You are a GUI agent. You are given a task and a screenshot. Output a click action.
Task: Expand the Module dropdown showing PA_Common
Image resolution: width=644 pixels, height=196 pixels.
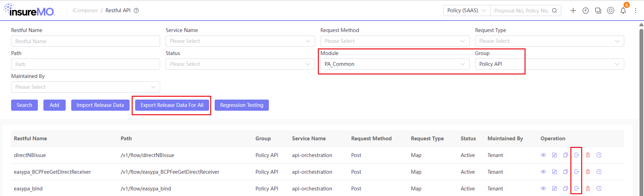[395, 64]
